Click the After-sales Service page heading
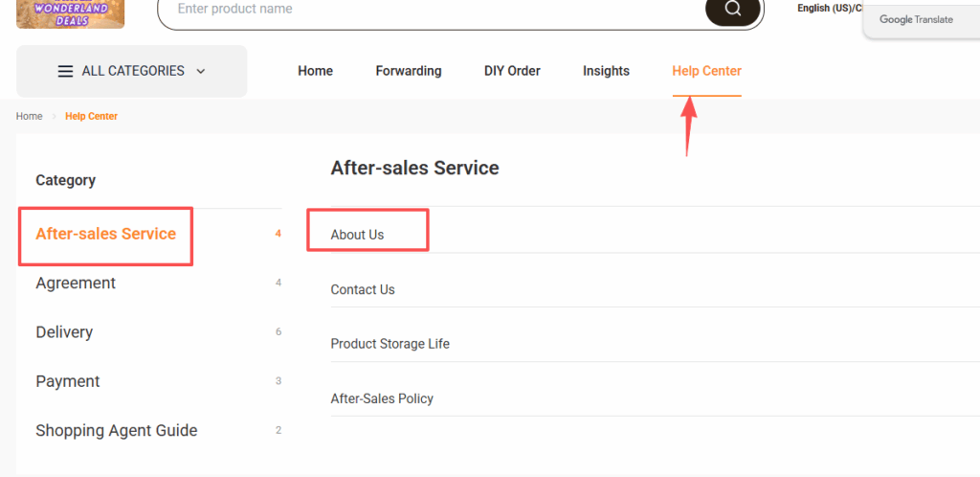The width and height of the screenshot is (980, 477). pyautogui.click(x=415, y=168)
